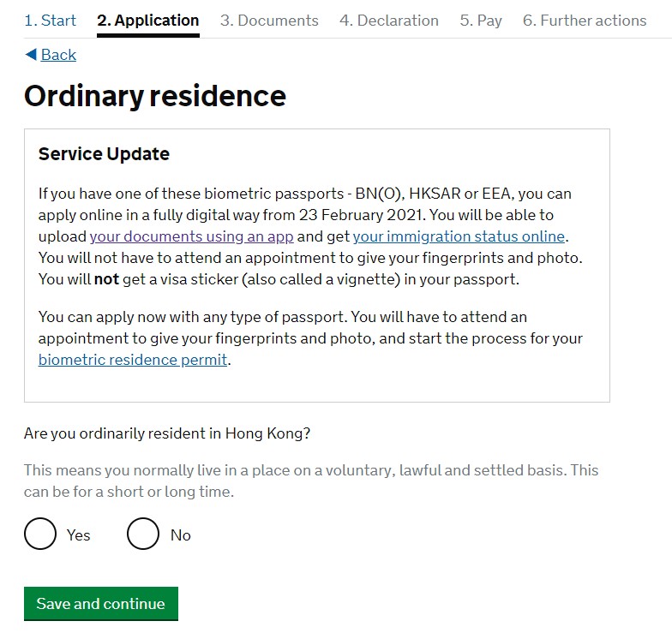
Task: Click the 'Yes' option label text
Action: (78, 535)
